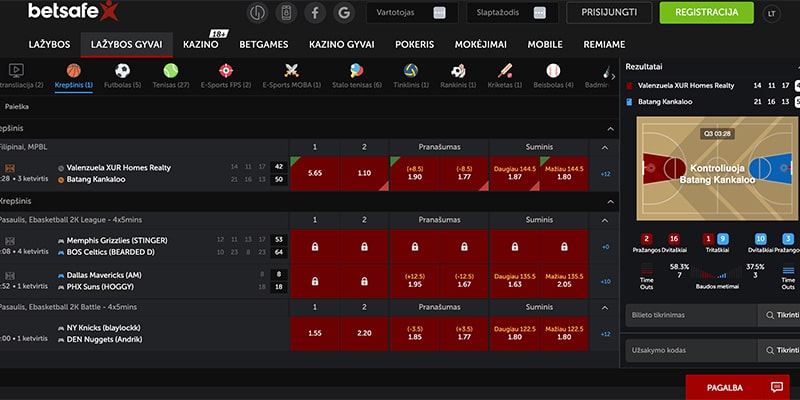Click the live basketball court tracker

(717, 168)
